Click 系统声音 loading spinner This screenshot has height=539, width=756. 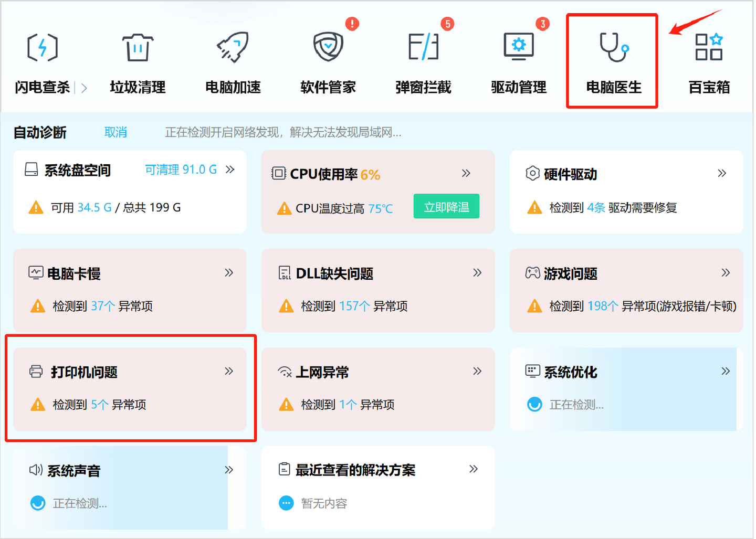[38, 503]
